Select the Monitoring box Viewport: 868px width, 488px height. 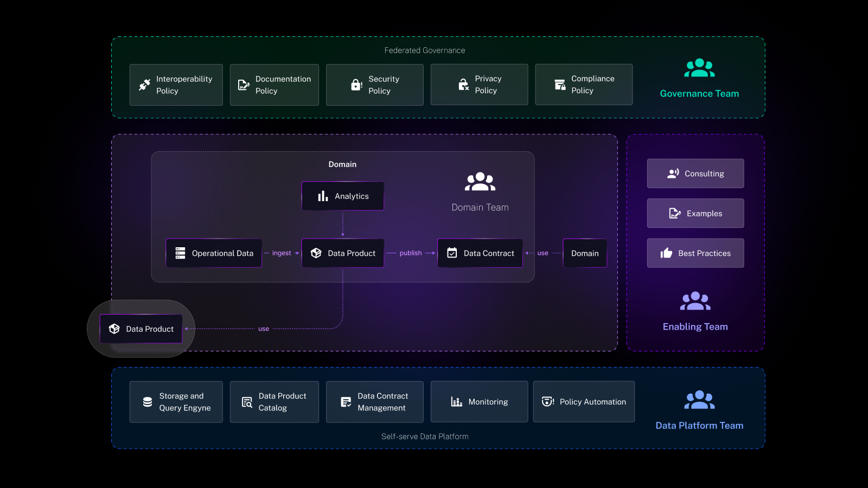coord(479,402)
